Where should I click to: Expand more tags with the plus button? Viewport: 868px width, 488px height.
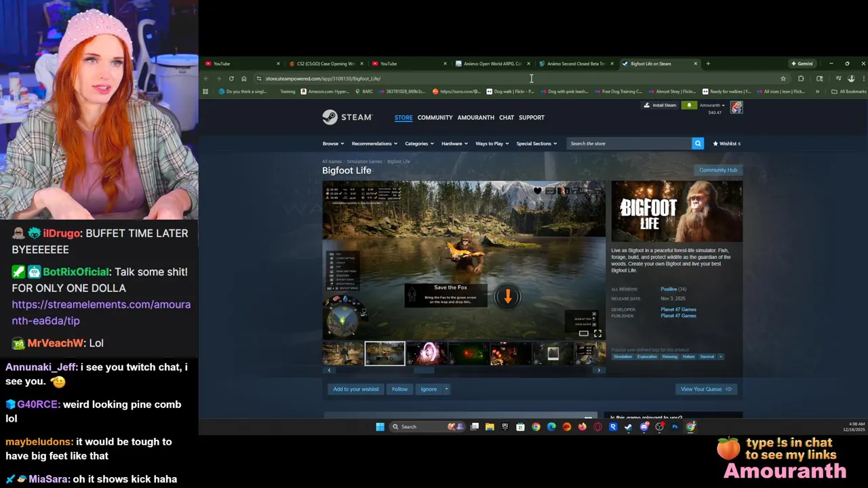[721, 357]
